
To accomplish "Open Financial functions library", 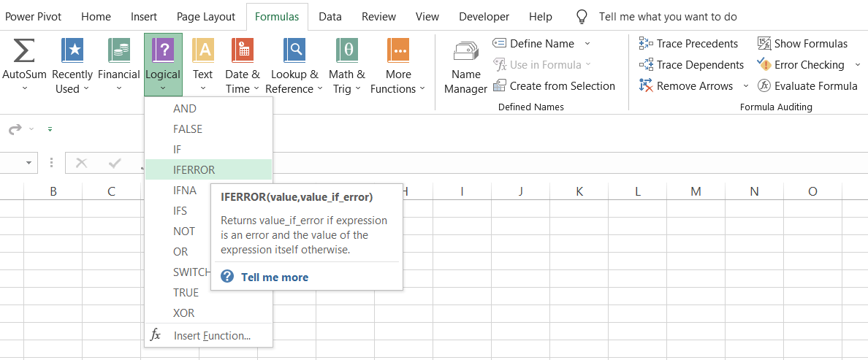I will (118, 51).
